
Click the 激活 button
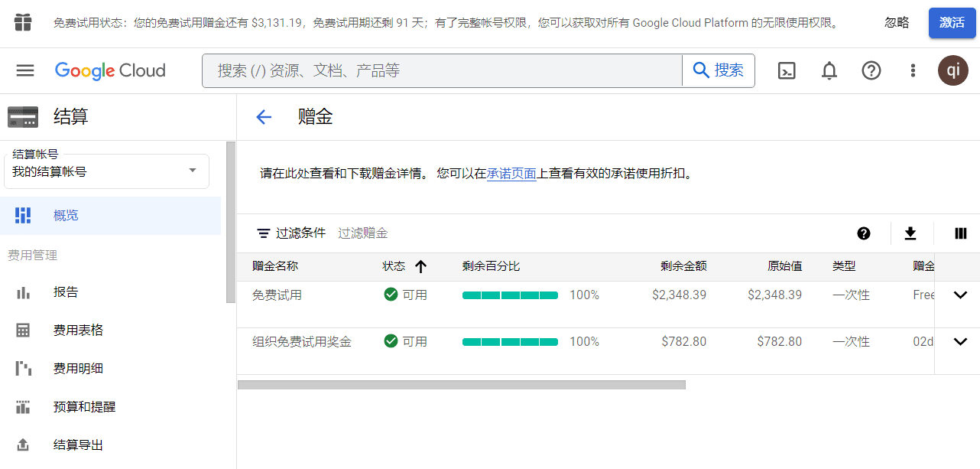(x=952, y=23)
